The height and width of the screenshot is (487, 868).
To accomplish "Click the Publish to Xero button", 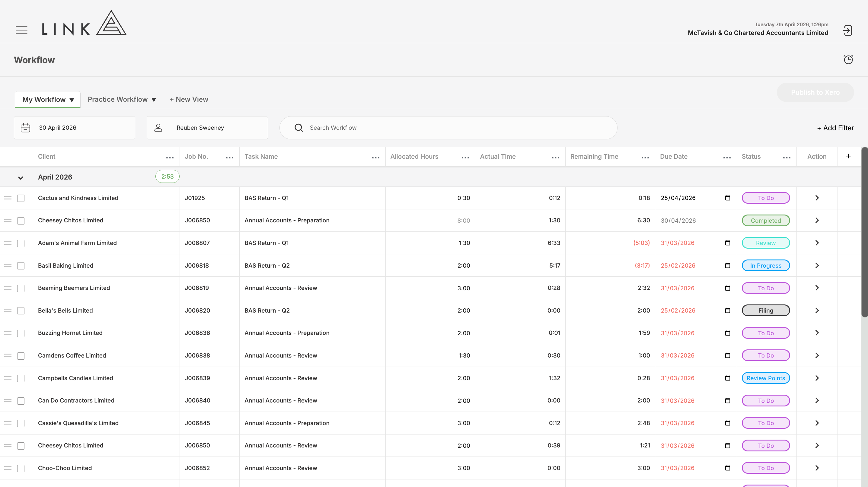I will (815, 92).
